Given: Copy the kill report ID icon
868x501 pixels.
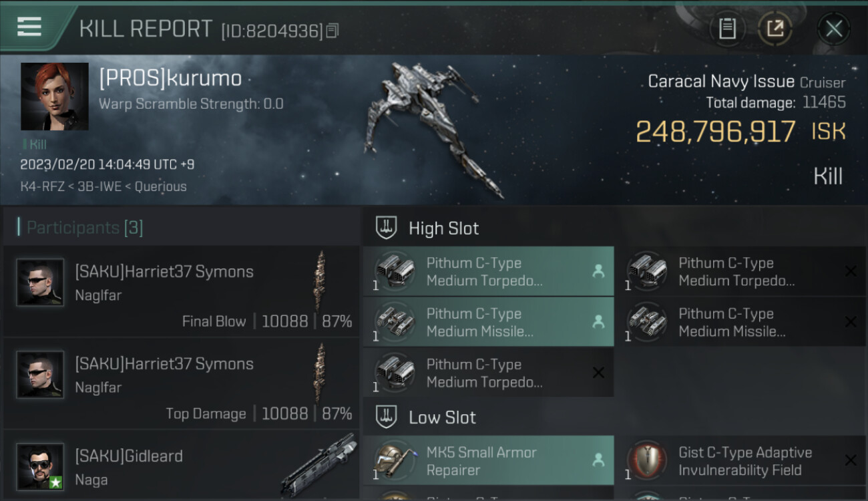Looking at the screenshot, I should [x=333, y=31].
